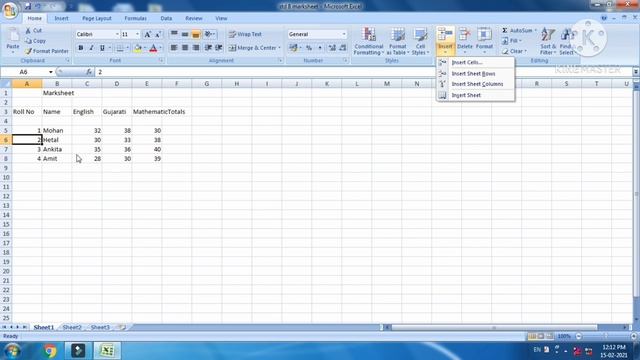The width and height of the screenshot is (640, 360).
Task: Click the Format cells button
Action: point(484,41)
